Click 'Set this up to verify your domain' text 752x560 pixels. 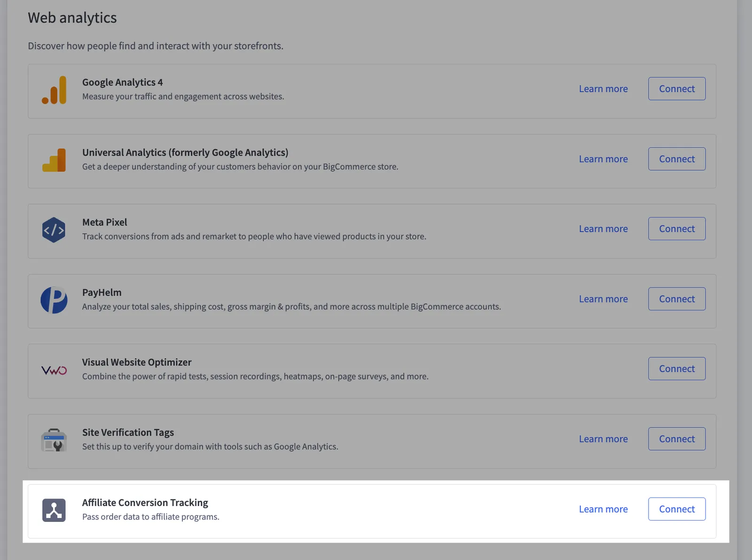(210, 447)
